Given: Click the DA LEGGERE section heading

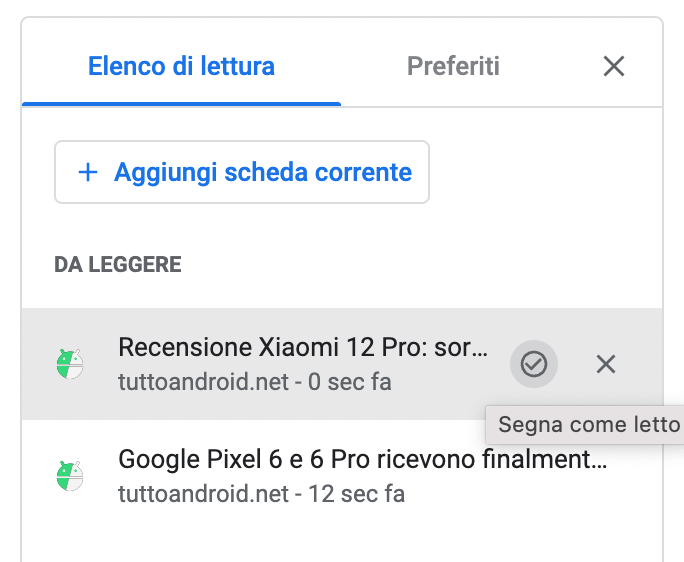Looking at the screenshot, I should coord(118,265).
